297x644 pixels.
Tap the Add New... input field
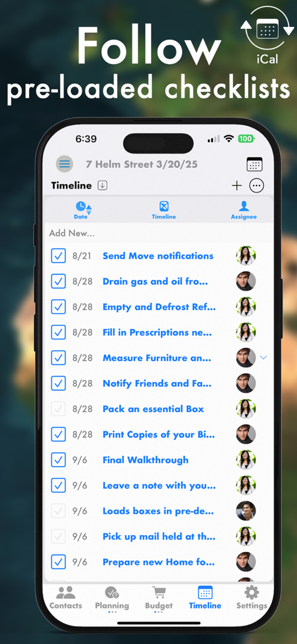(158, 233)
